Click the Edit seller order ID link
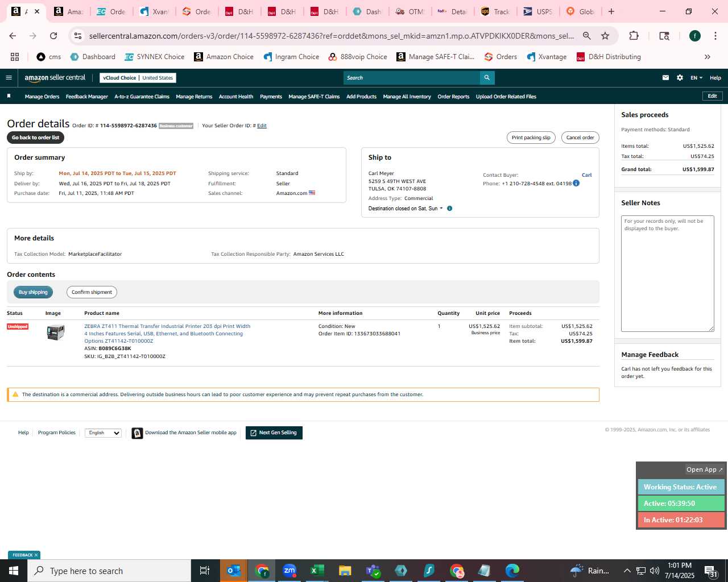728x582 pixels. (x=262, y=126)
